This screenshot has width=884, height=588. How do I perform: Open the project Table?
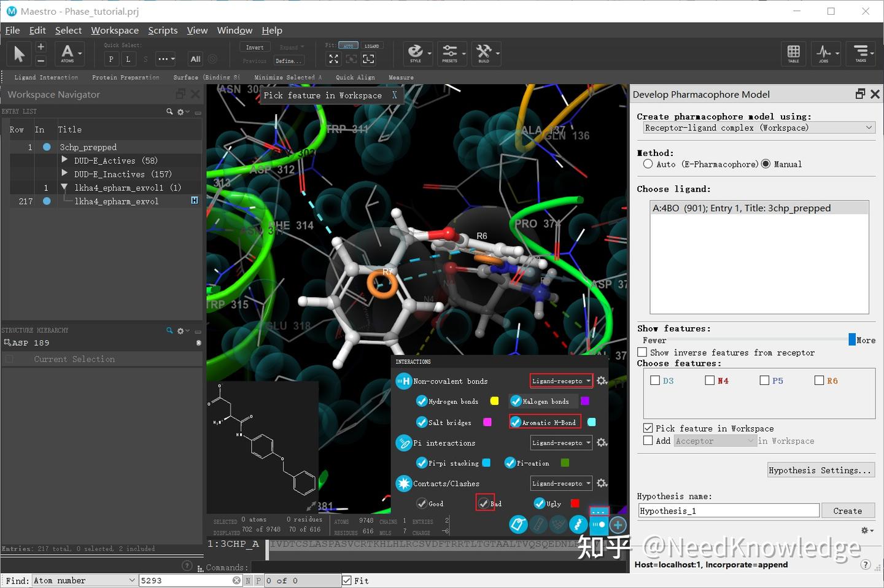click(x=793, y=53)
